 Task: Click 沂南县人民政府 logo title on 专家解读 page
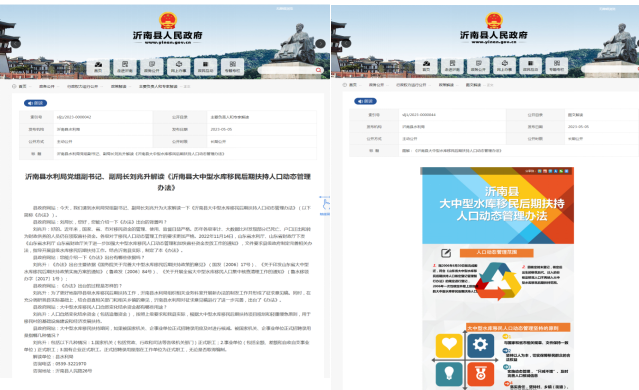pos(167,35)
